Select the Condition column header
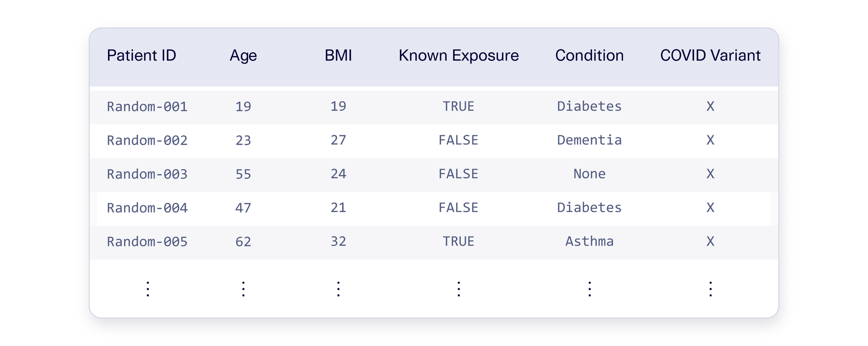 tap(589, 55)
